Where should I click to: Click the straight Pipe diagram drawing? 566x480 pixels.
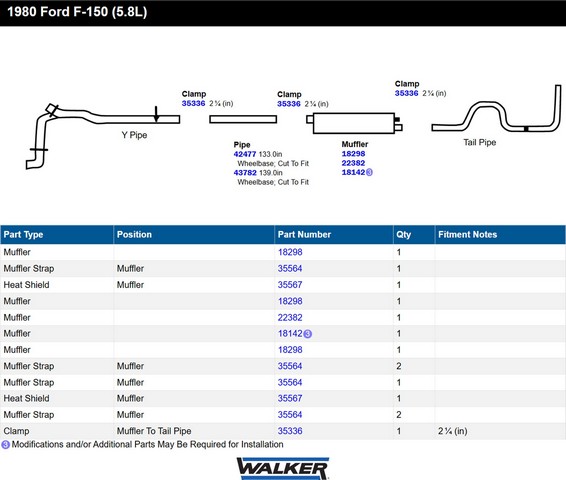(x=243, y=119)
